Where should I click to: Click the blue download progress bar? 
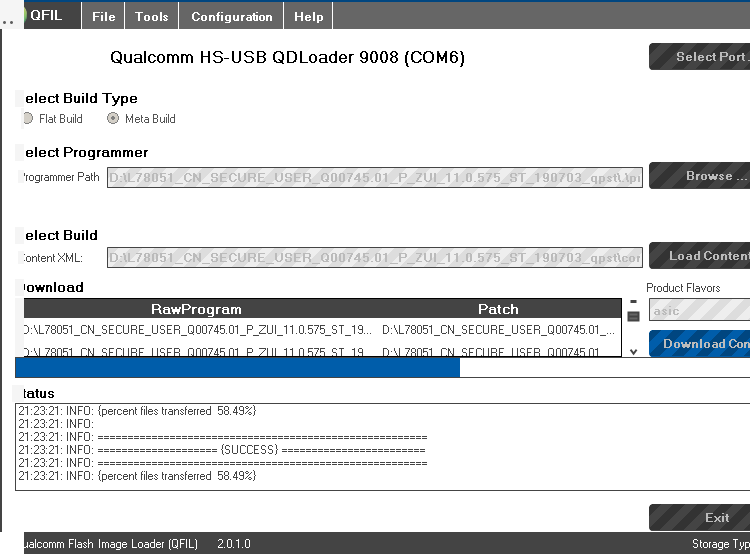pyautogui.click(x=238, y=367)
